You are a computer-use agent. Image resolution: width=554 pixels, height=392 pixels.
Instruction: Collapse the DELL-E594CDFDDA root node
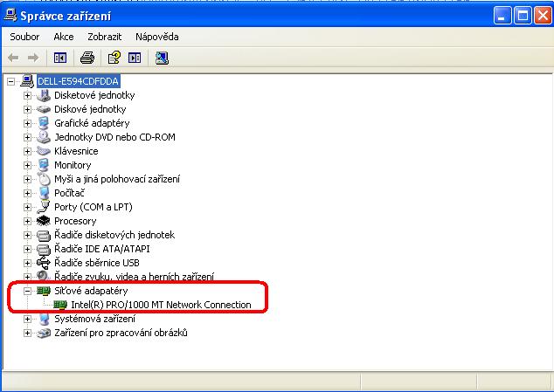(x=11, y=81)
